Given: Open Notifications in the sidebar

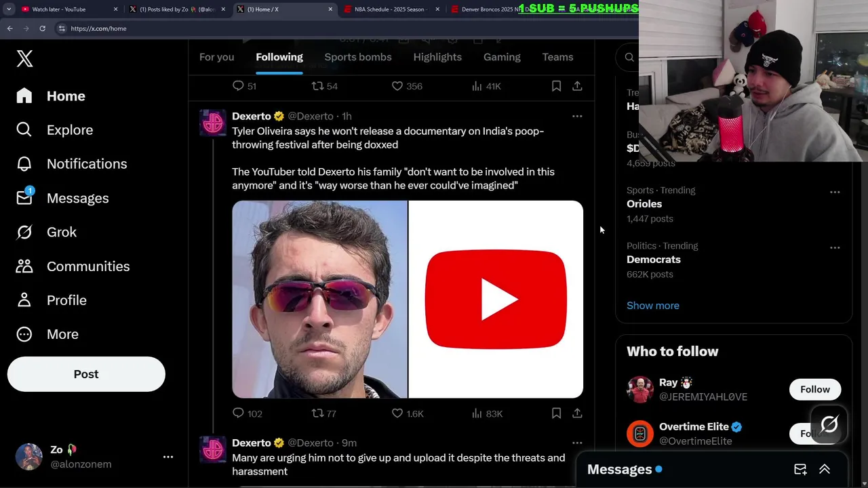Looking at the screenshot, I should 71,164.
